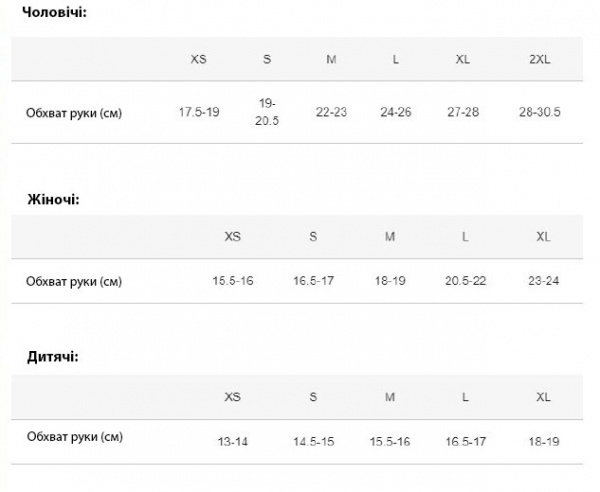The height and width of the screenshot is (492, 600).
Task: Select the 24-26 men's L measurement
Action: (x=396, y=111)
